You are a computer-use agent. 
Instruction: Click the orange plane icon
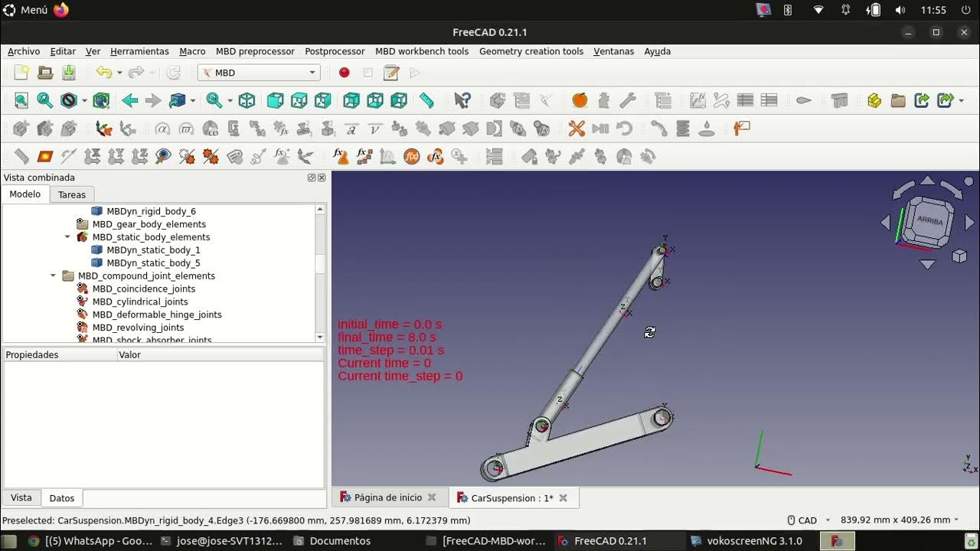pyautogui.click(x=45, y=157)
